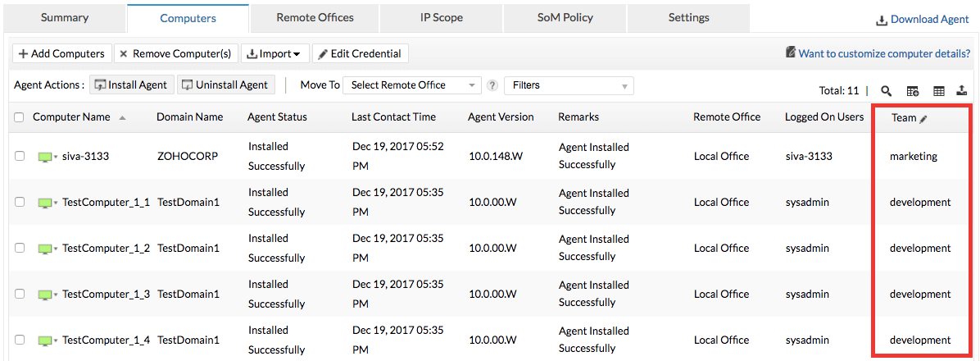
Task: Click the export icon above the table
Action: pyautogui.click(x=961, y=91)
